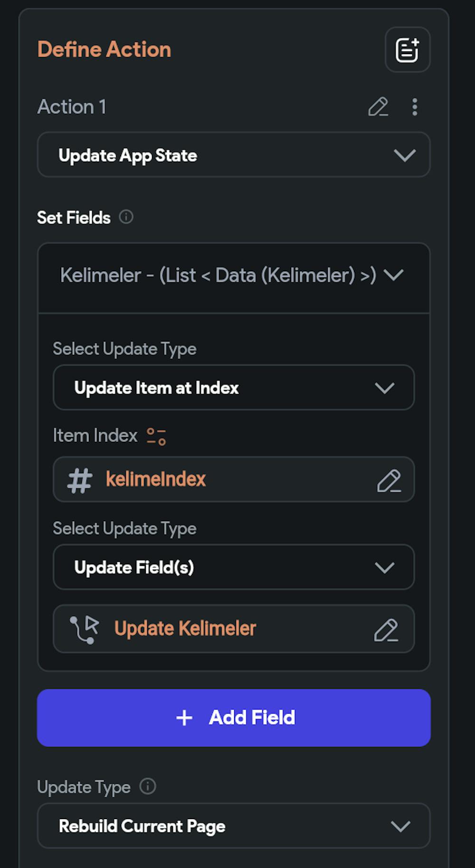Open the Update Item at Index dropdown

pyautogui.click(x=234, y=388)
